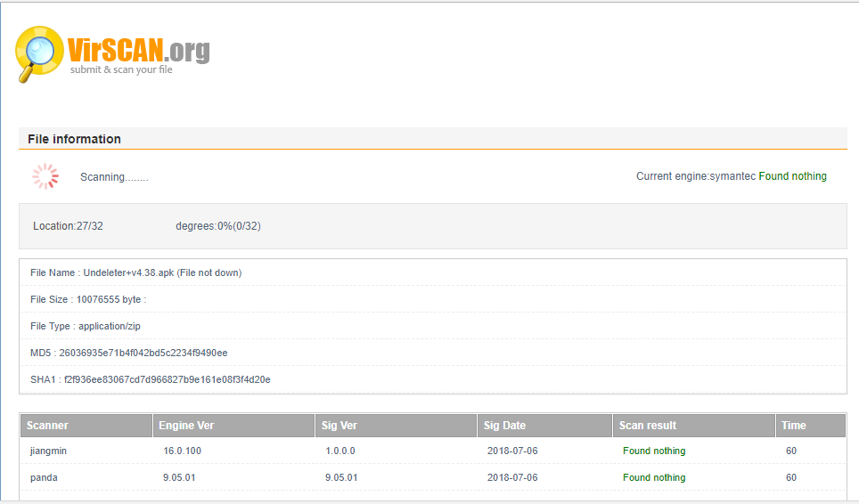This screenshot has height=504, width=859.
Task: Click the 'Sig Ver' column header
Action: 396,426
